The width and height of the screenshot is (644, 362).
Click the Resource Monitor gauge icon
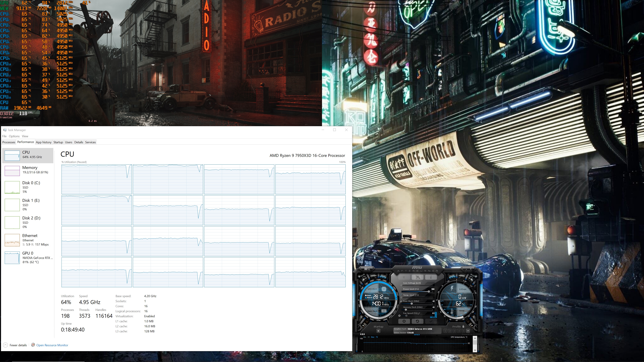click(x=33, y=345)
